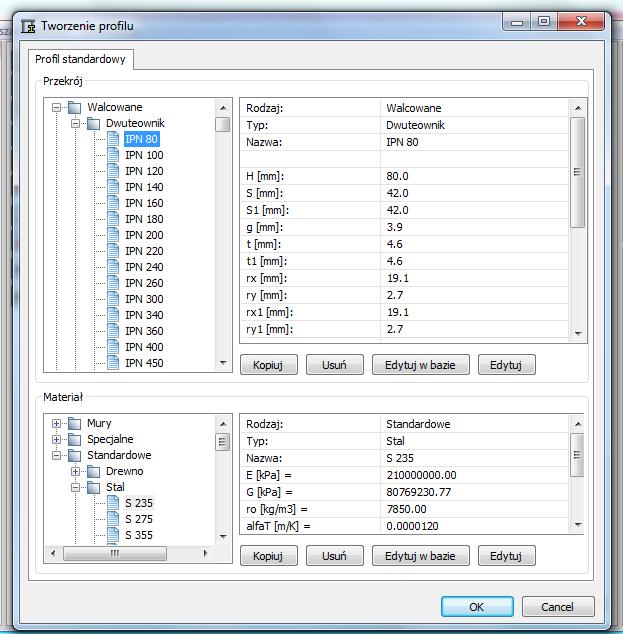Viewport: 623px width, 634px height.
Task: Click the IPN 400 document icon
Action: coord(113,347)
